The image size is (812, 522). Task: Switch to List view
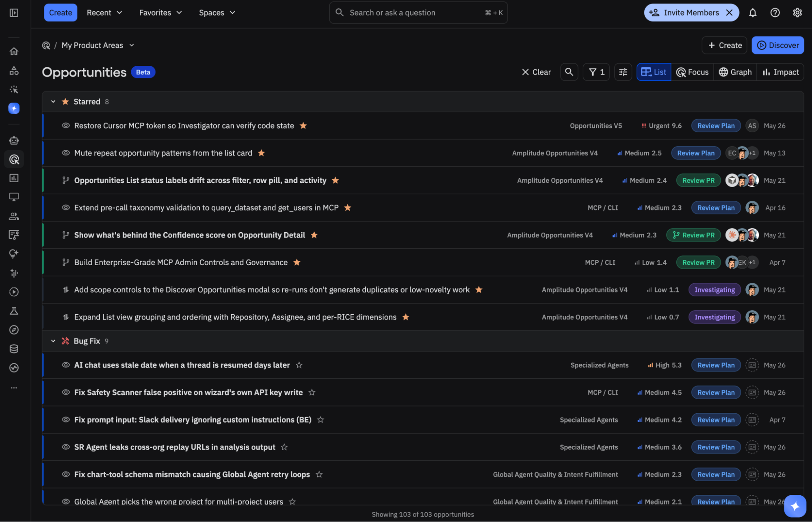click(x=654, y=72)
